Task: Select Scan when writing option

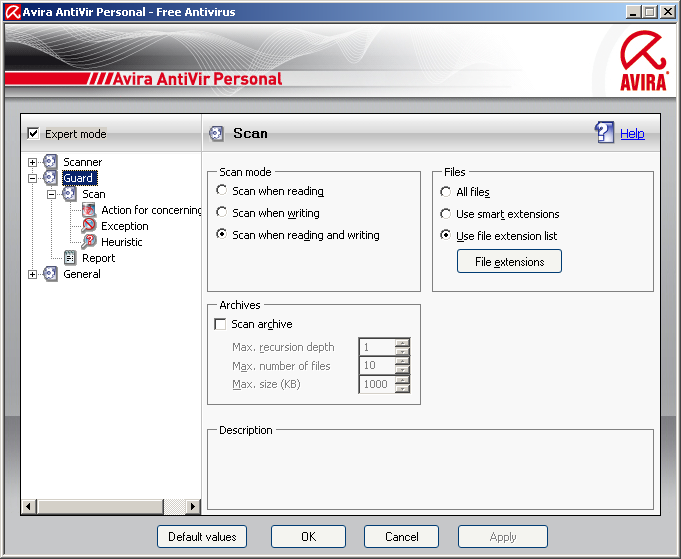Action: 221,212
